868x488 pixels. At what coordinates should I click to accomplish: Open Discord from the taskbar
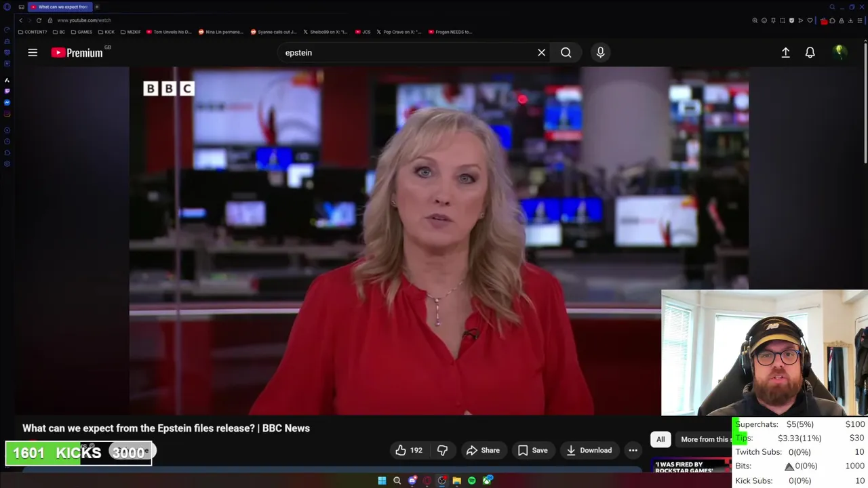pyautogui.click(x=412, y=481)
